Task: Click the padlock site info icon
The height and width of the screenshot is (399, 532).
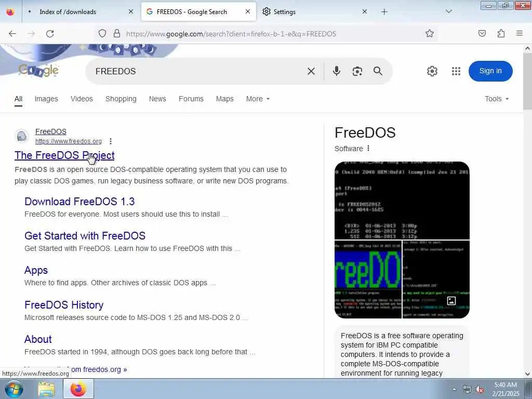Action: [117, 33]
